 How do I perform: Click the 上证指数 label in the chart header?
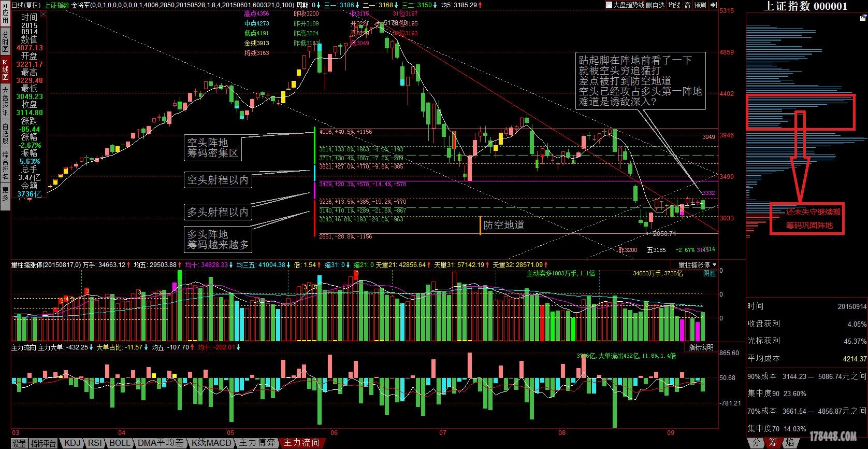(x=56, y=5)
